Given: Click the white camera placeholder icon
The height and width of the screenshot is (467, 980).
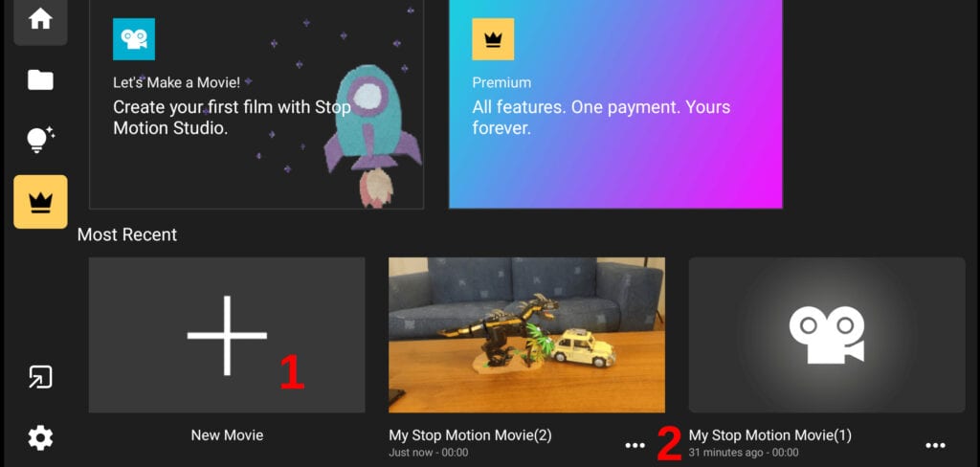Looking at the screenshot, I should 826,335.
